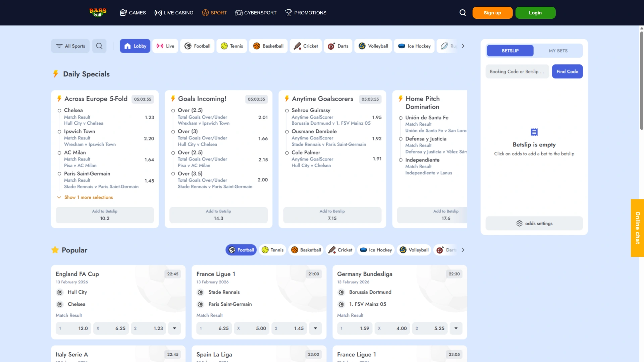Screen dimensions: 644x362
Task: Add Goals Incoming! special to betslip
Action: (x=218, y=215)
